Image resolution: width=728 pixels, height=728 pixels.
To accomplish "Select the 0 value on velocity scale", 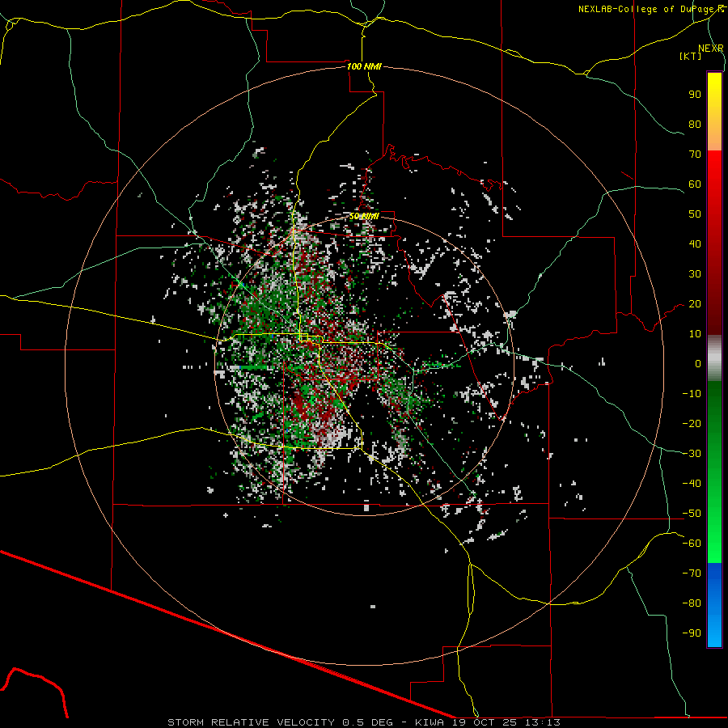I will [698, 364].
